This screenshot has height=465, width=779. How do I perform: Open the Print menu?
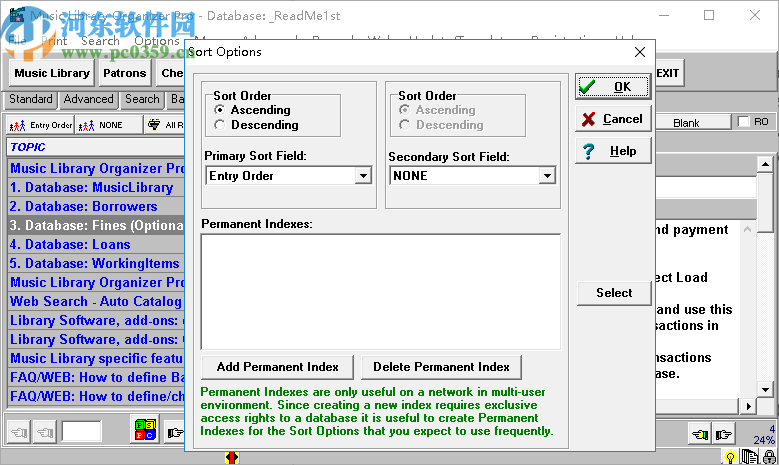pos(55,41)
